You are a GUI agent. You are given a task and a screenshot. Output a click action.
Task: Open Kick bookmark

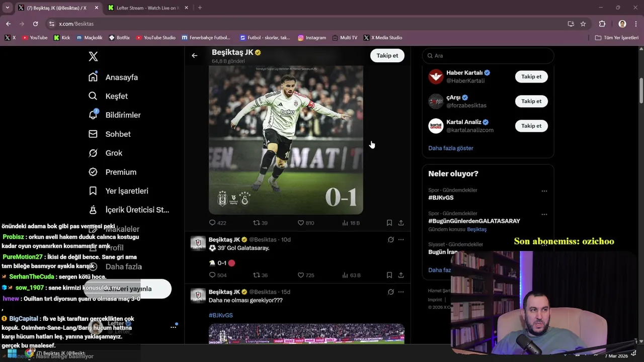[62, 38]
